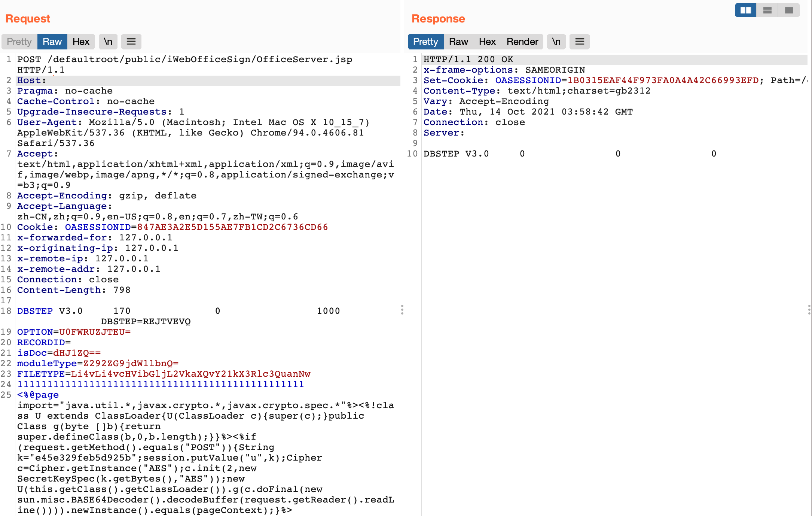Click the HTTP/1.1 200 OK status line
The height and width of the screenshot is (516, 812).
468,60
